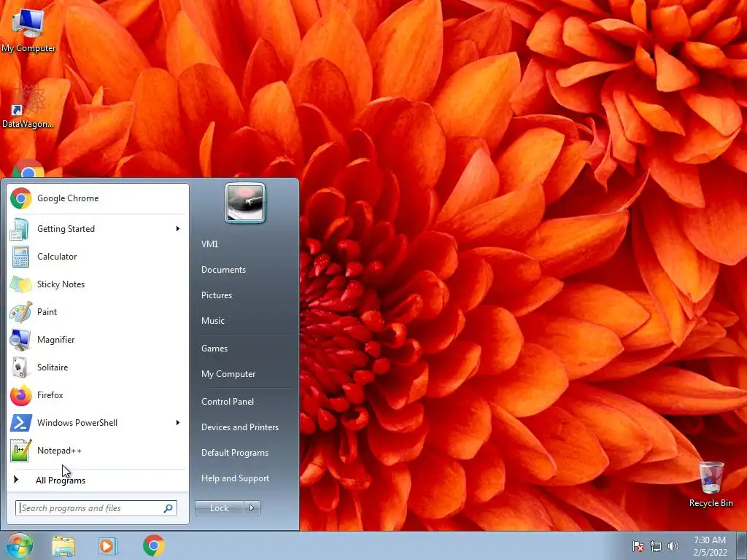747x560 pixels.
Task: Launch Paint from the Start menu
Action: (x=98, y=312)
